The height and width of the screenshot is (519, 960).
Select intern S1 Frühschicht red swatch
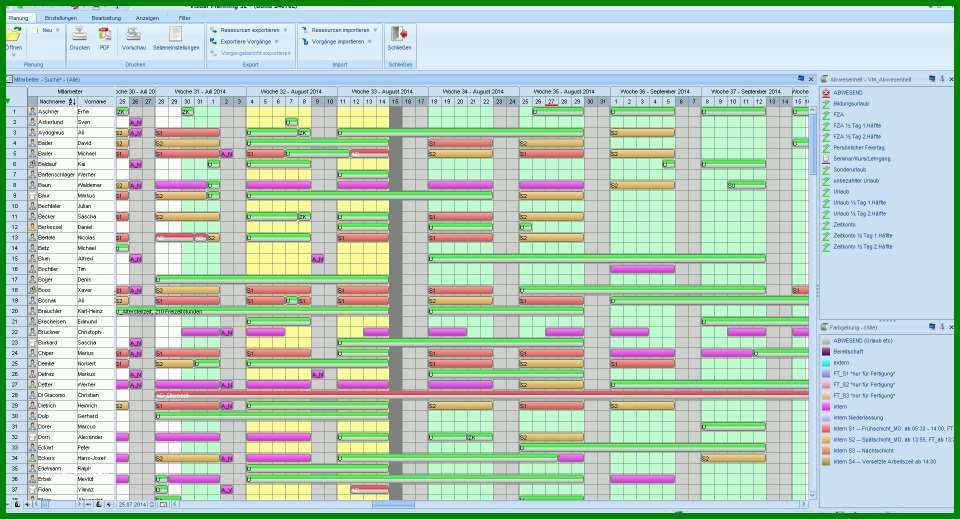point(826,429)
